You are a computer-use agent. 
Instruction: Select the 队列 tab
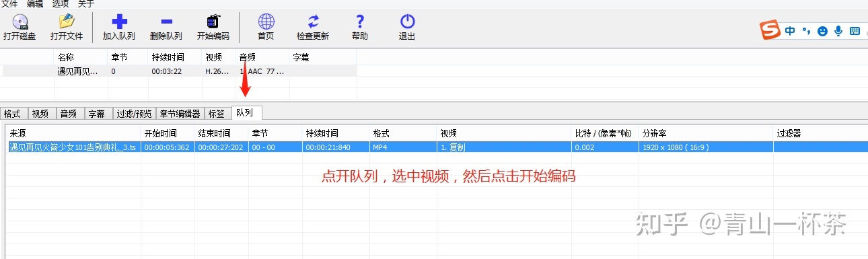(x=246, y=112)
